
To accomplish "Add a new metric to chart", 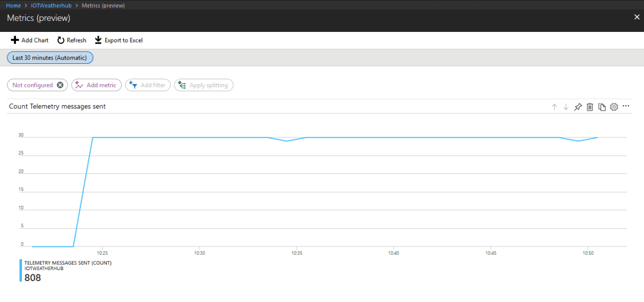I will [96, 85].
